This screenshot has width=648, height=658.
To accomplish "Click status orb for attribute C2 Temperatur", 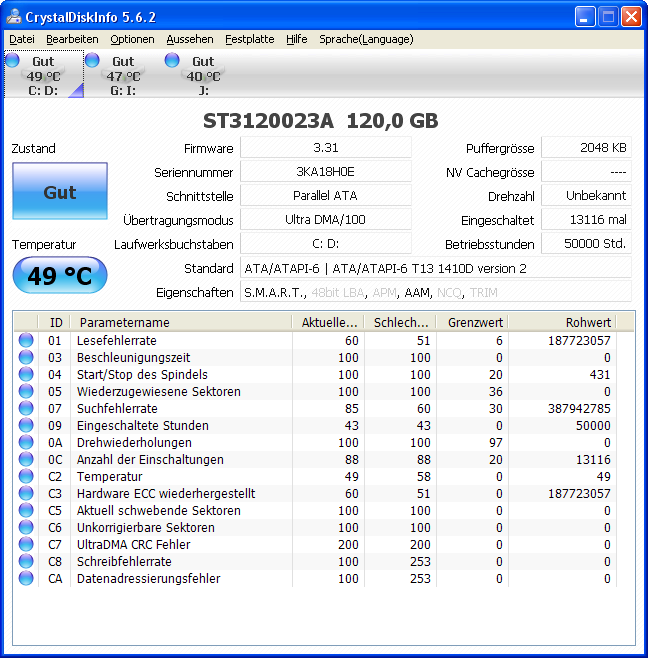I will (26, 476).
